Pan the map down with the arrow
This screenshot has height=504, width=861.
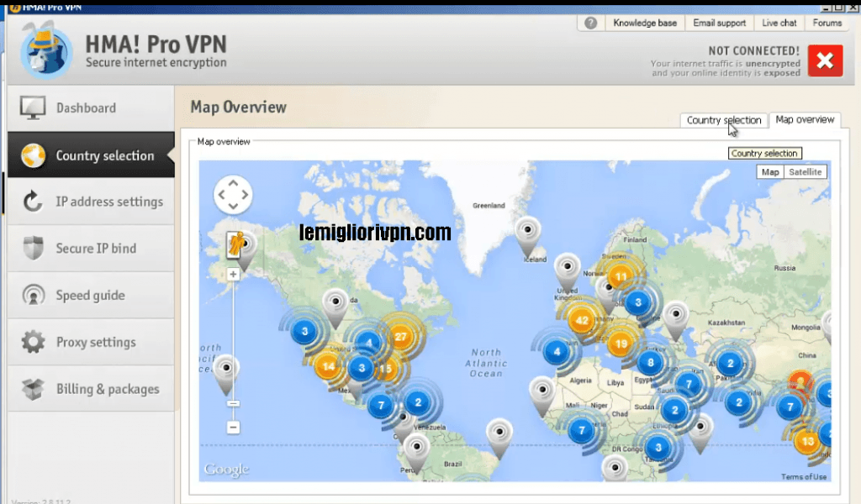pyautogui.click(x=233, y=206)
